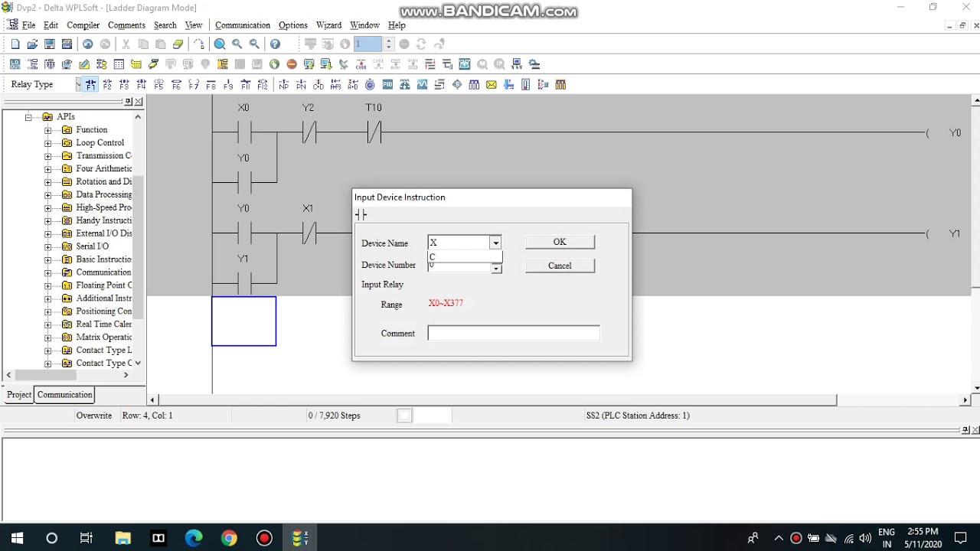Click the NP instruction icon
This screenshot has height=551, width=980.
click(x=284, y=85)
